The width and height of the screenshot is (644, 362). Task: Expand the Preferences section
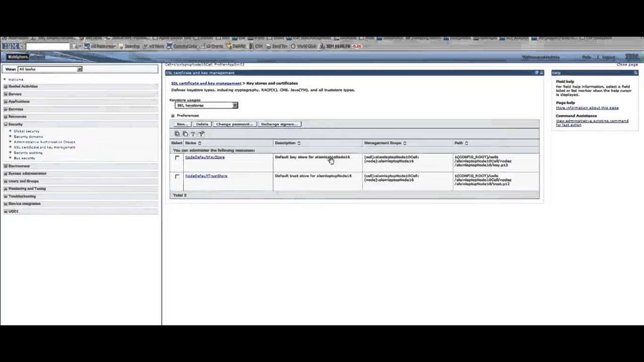(x=173, y=116)
